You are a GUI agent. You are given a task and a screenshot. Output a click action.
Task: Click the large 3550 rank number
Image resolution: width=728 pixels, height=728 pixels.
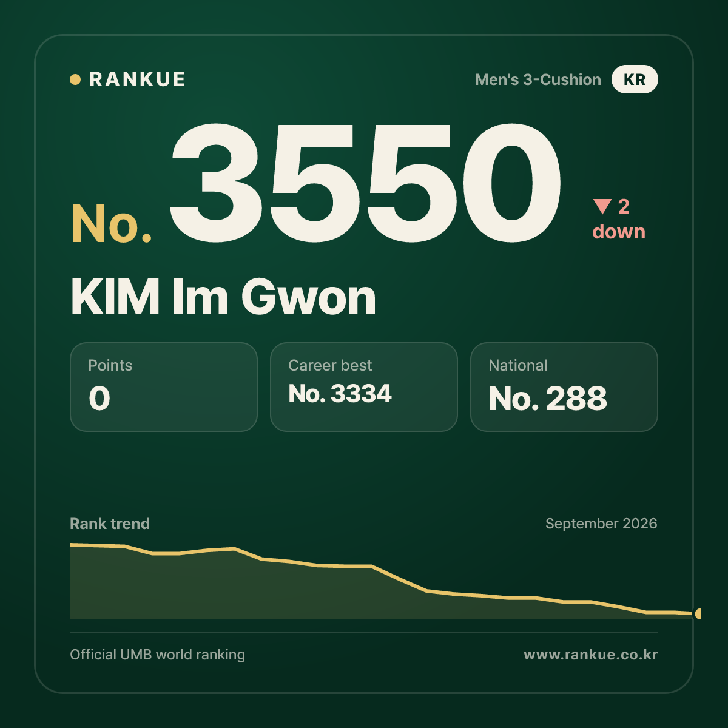pos(366,182)
